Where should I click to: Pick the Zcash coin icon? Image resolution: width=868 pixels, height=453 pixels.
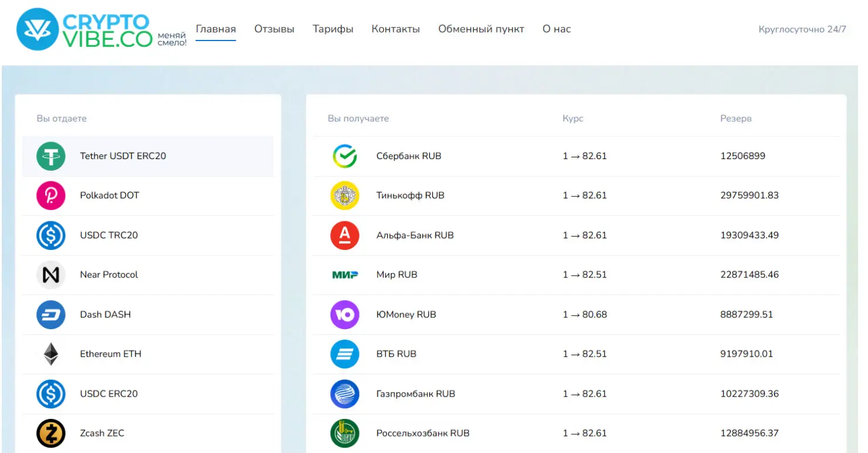51,433
